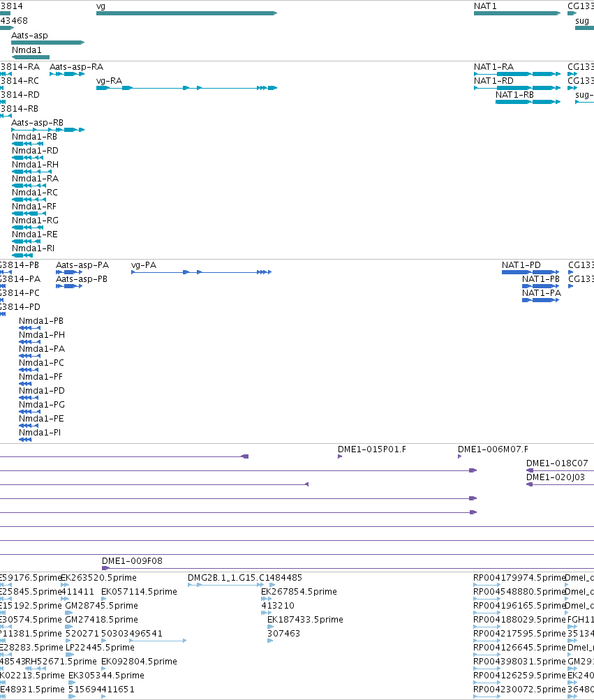The width and height of the screenshot is (594, 700).
Task: Select the Aats-asp-RB transcript
Action: click(47, 130)
